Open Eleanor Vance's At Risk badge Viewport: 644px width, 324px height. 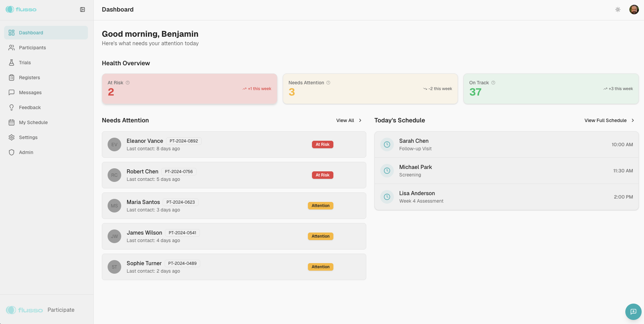[x=322, y=144]
